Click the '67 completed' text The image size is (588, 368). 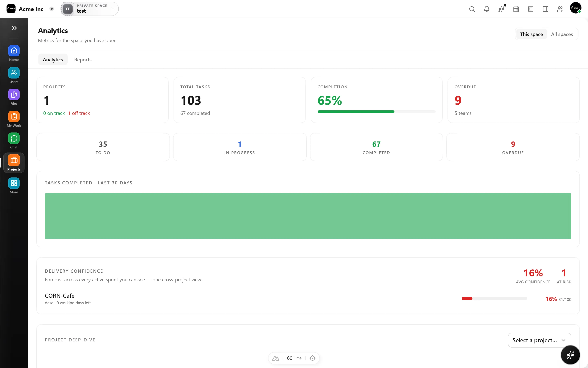(x=195, y=113)
